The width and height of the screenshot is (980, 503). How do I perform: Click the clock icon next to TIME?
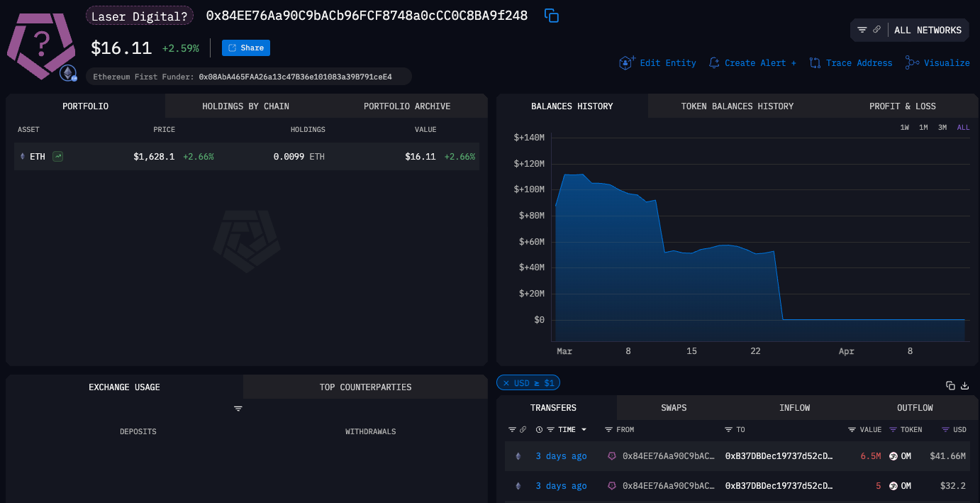pos(540,429)
